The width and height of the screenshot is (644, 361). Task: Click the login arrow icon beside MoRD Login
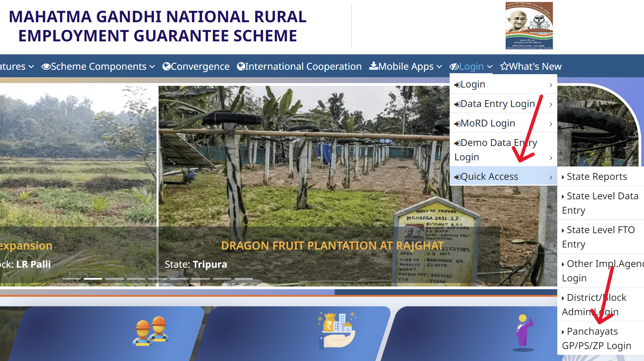pos(458,123)
